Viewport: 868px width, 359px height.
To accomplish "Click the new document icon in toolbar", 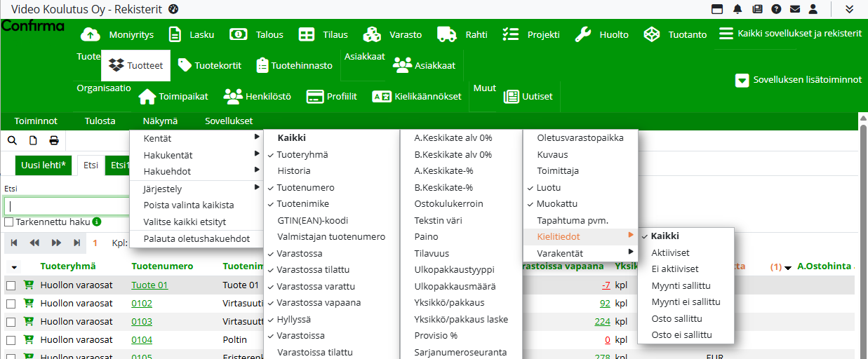I will point(32,140).
